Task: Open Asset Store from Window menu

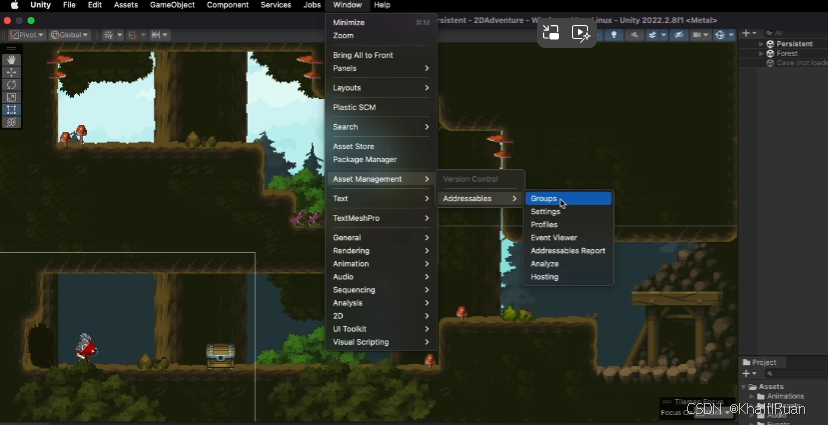Action: coord(381,146)
